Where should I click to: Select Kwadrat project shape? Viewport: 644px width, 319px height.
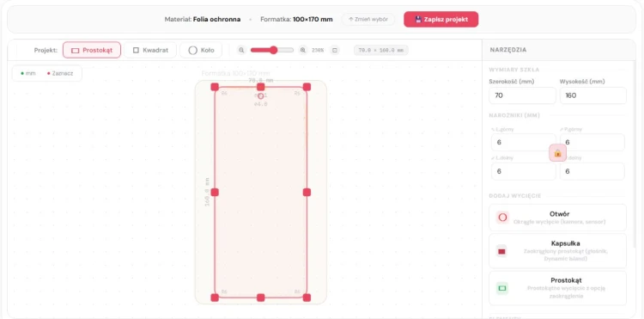tap(150, 50)
